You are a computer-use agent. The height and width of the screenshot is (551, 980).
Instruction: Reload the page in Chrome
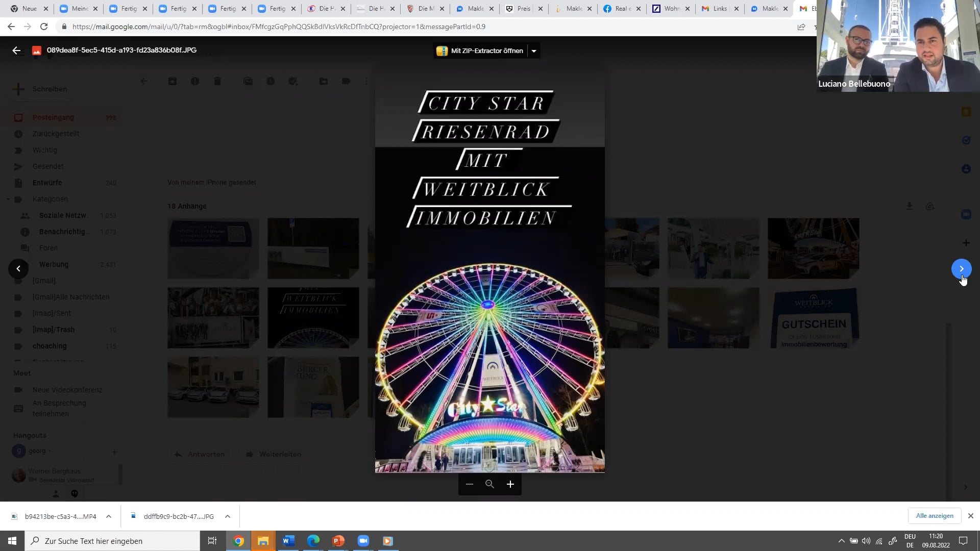click(44, 27)
